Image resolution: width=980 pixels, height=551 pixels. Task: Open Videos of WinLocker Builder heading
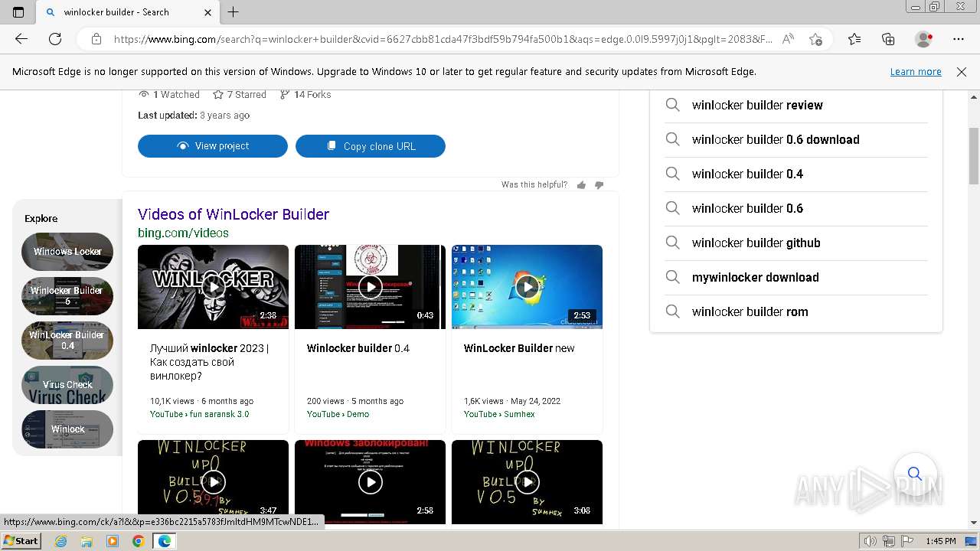tap(234, 214)
